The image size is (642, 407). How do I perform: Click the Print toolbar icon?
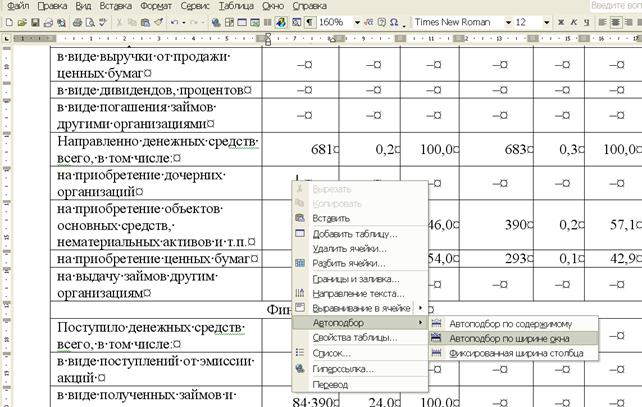77,23
